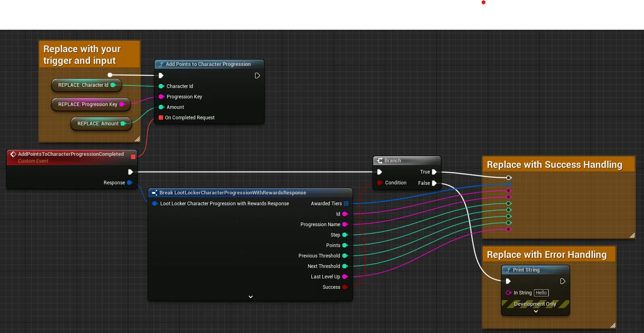The image size is (644, 333).
Task: Select the Branch node header
Action: tap(407, 161)
